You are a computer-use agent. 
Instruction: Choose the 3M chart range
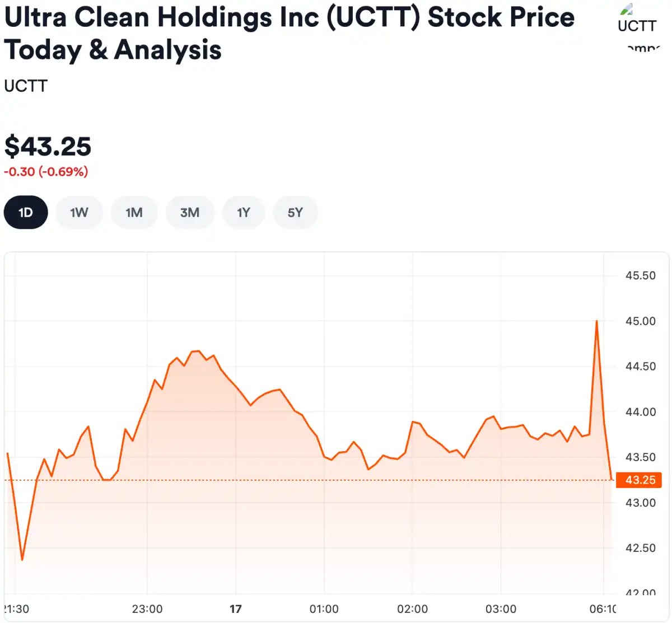pos(190,213)
